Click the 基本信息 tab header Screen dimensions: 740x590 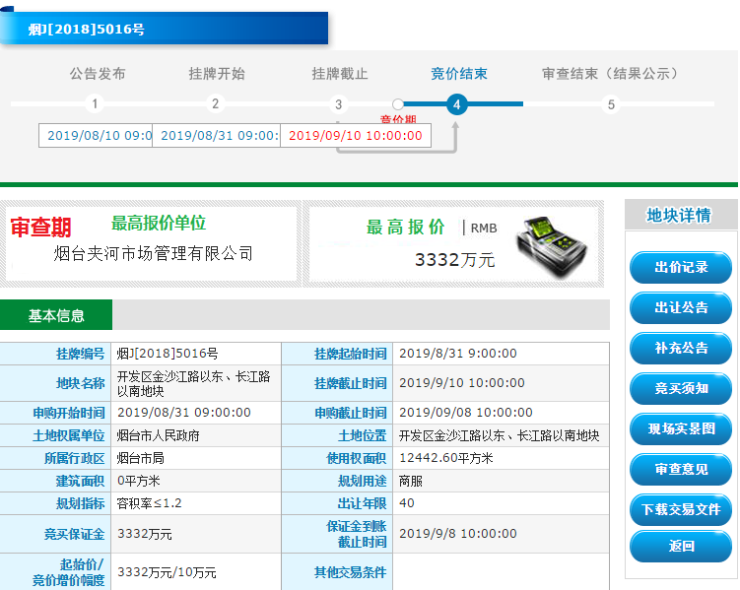(56, 315)
